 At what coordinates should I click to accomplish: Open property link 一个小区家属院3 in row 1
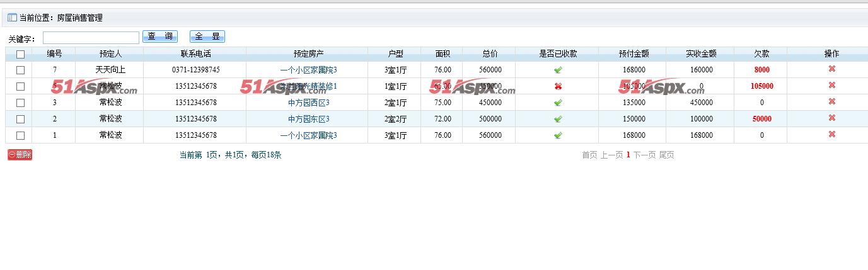pos(308,135)
